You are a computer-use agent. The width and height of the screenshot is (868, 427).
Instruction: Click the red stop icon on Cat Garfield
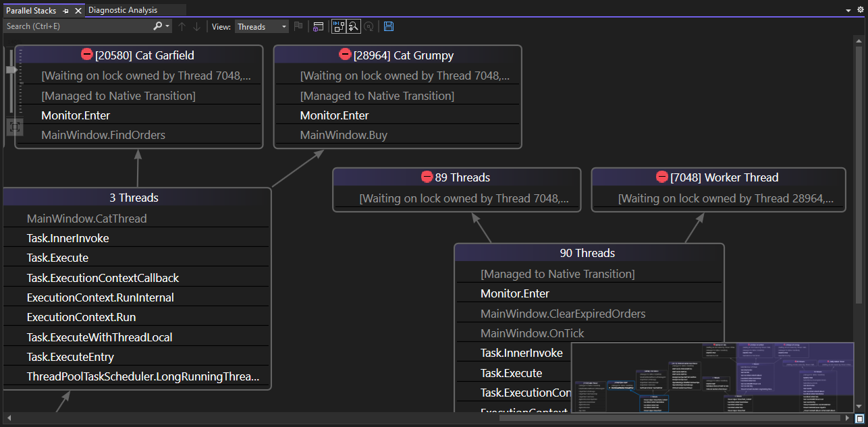click(87, 55)
